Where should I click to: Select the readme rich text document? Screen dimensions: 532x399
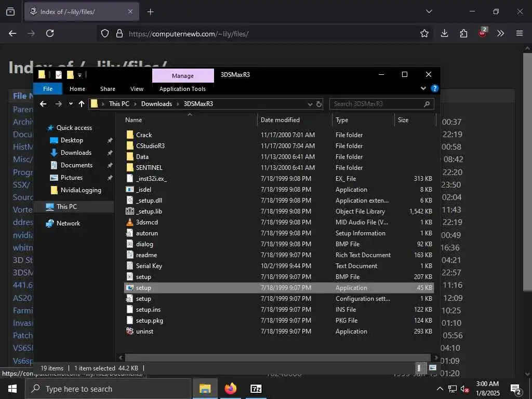(146, 255)
